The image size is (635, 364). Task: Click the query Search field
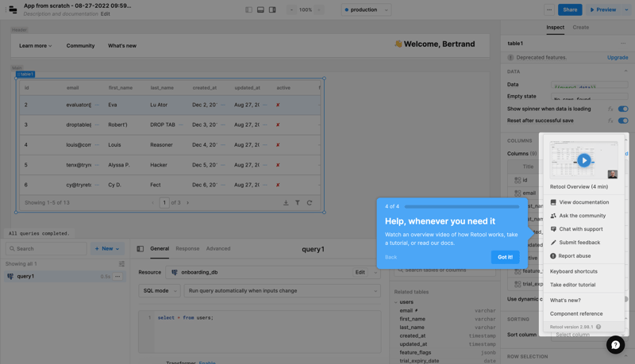[x=46, y=249]
